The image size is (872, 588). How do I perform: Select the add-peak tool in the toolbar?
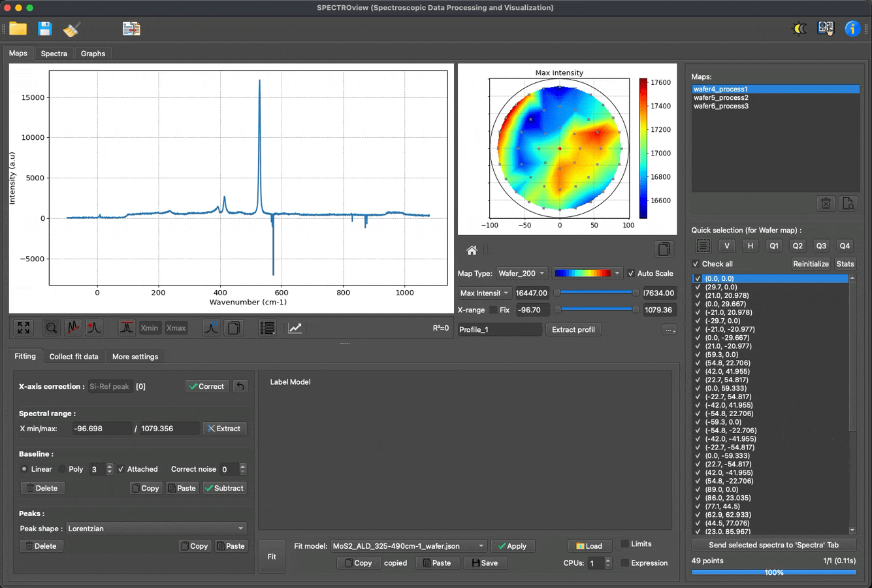click(94, 327)
